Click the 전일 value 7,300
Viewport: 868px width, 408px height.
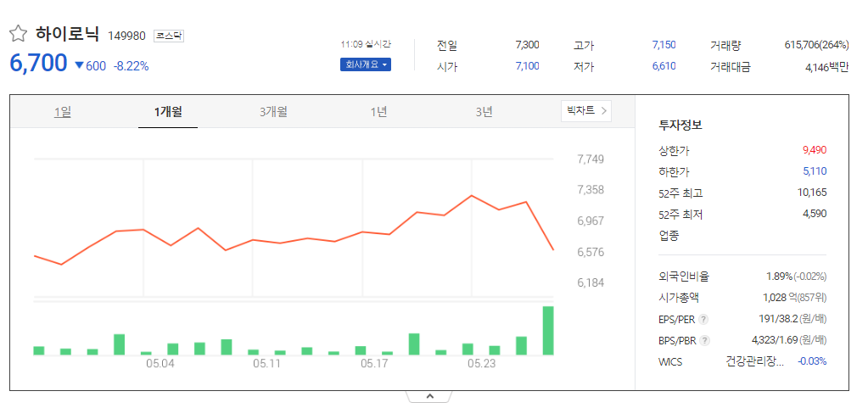point(527,46)
